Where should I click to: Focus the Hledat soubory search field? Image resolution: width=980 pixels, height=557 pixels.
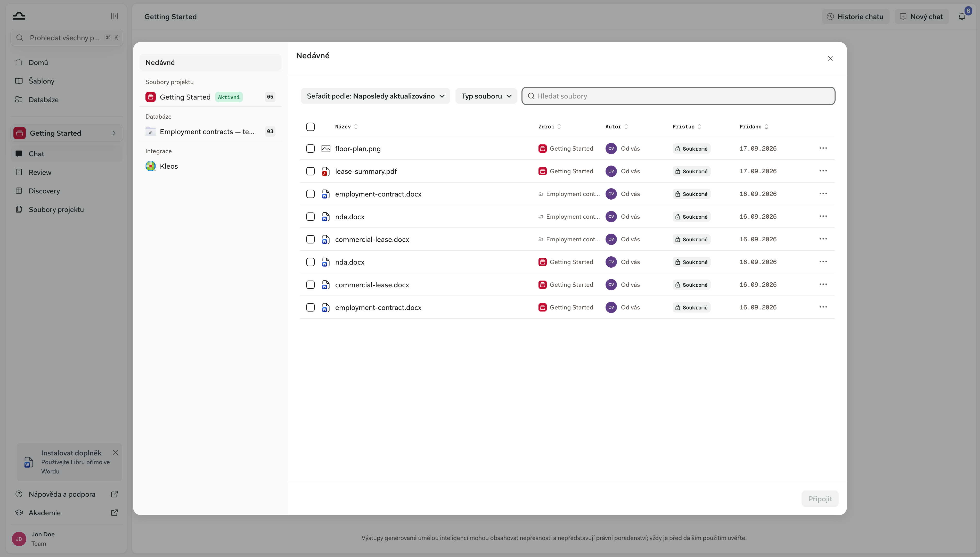click(678, 96)
